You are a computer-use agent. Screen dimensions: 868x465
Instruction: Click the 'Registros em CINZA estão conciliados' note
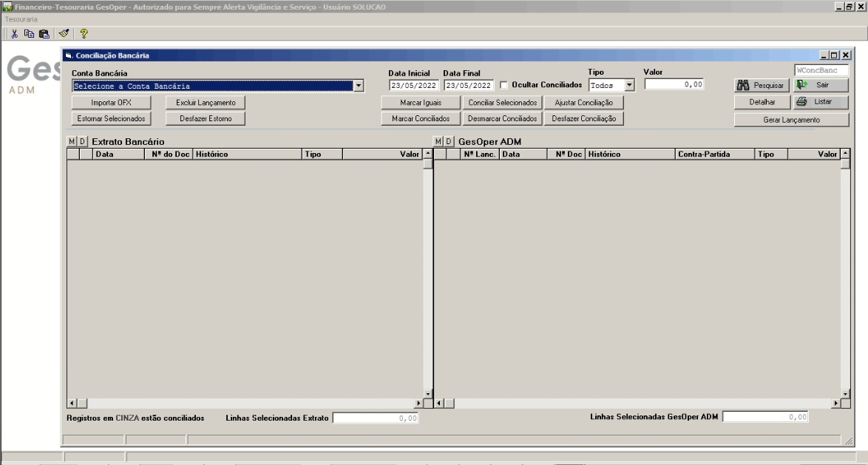click(135, 418)
